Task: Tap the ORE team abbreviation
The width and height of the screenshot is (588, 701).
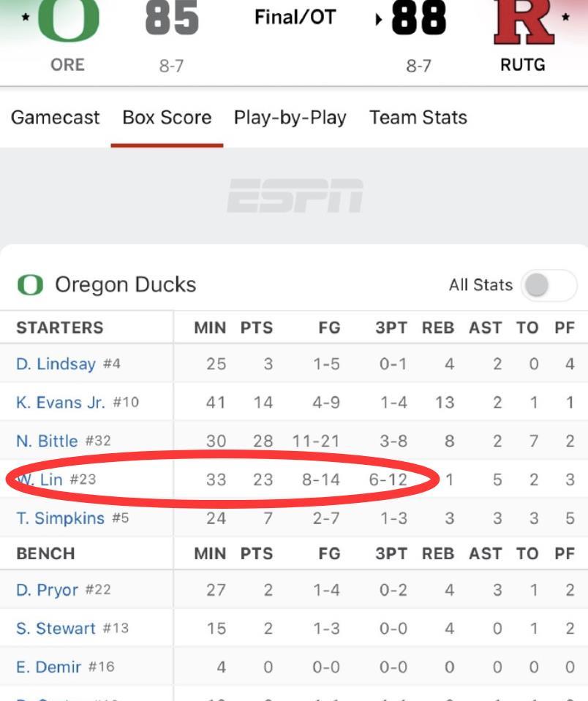Action: point(67,65)
